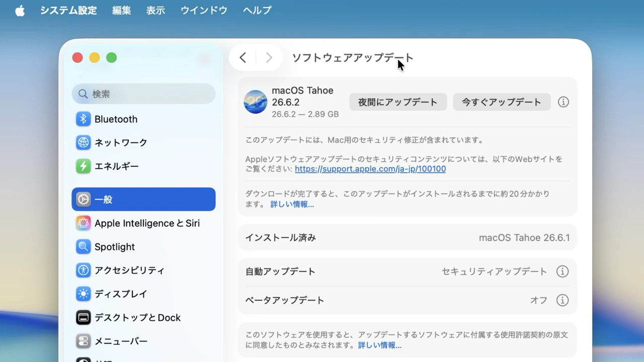Click 詳しい情報 in license agreement note
Screen dimensions: 644x362
[380, 345]
